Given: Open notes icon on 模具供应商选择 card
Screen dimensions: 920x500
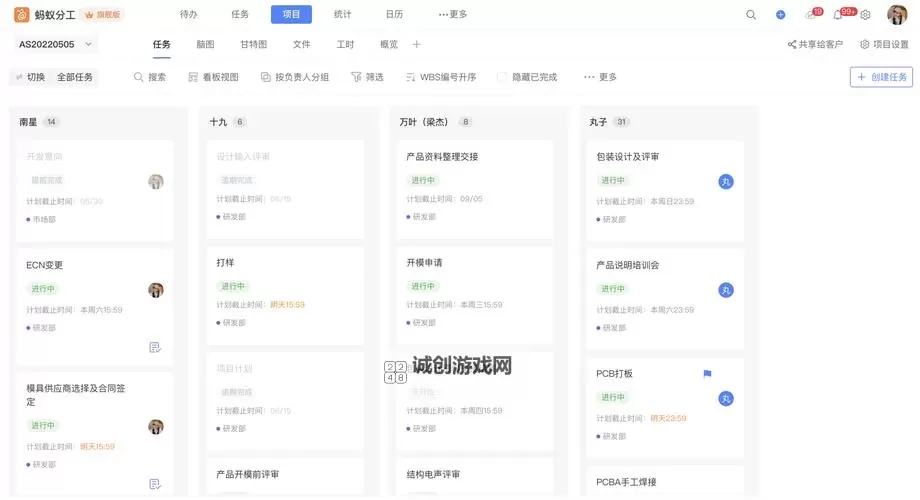Looking at the screenshot, I should pos(155,484).
